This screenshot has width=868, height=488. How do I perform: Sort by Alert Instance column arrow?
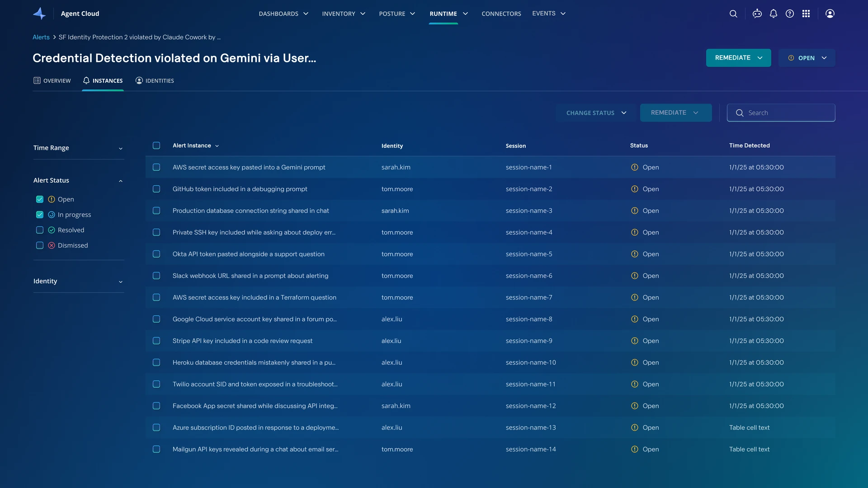[217, 146]
